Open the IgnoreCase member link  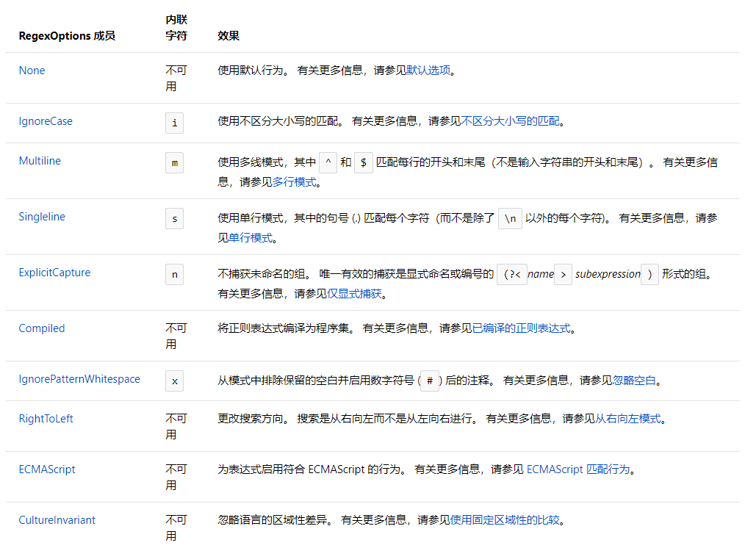tap(46, 121)
